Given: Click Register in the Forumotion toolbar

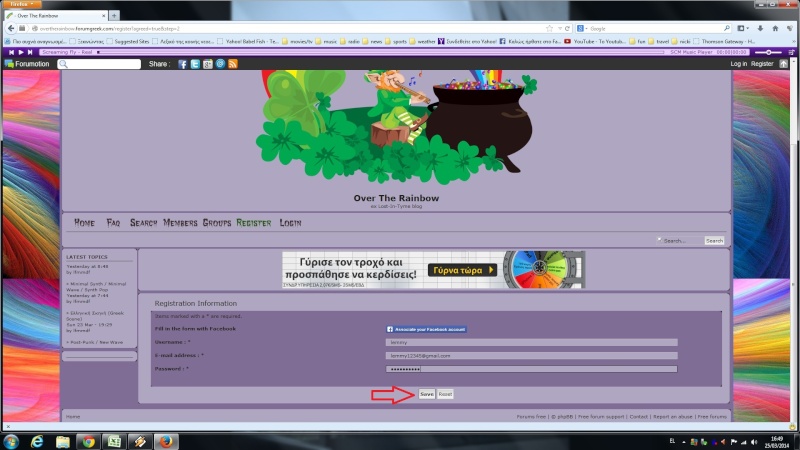Looking at the screenshot, I should click(762, 64).
